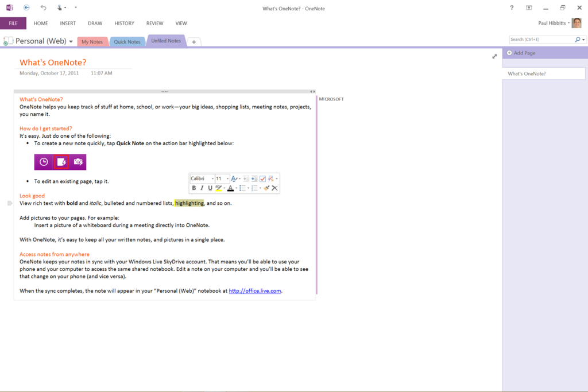The image size is (588, 392).
Task: Expand the Styles dropdown arrow
Action: click(x=239, y=178)
